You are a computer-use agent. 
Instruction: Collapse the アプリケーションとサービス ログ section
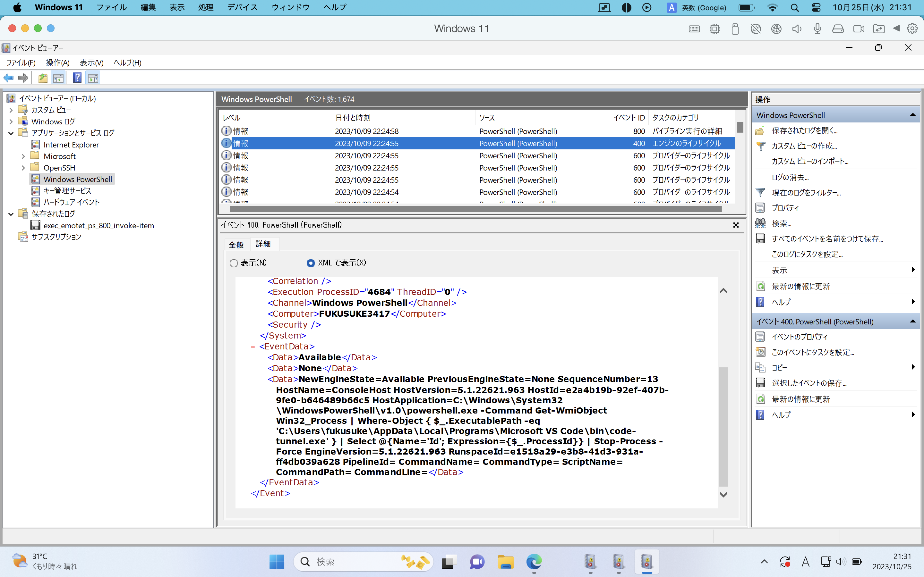click(11, 132)
